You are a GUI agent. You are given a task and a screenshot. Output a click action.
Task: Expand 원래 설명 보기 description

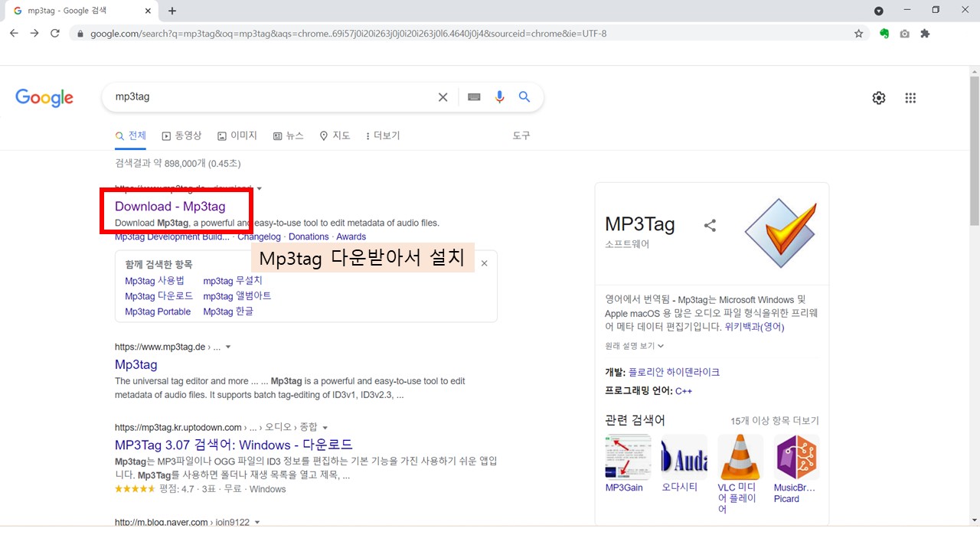point(634,346)
